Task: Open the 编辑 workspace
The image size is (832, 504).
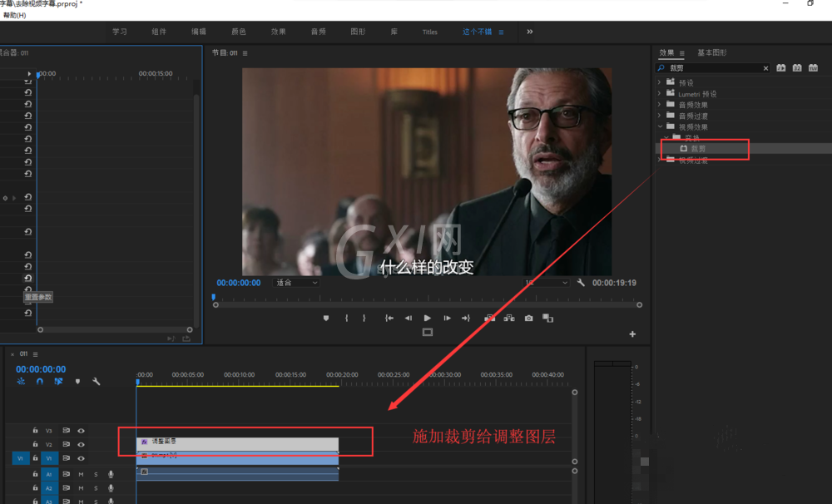Action: click(x=199, y=32)
